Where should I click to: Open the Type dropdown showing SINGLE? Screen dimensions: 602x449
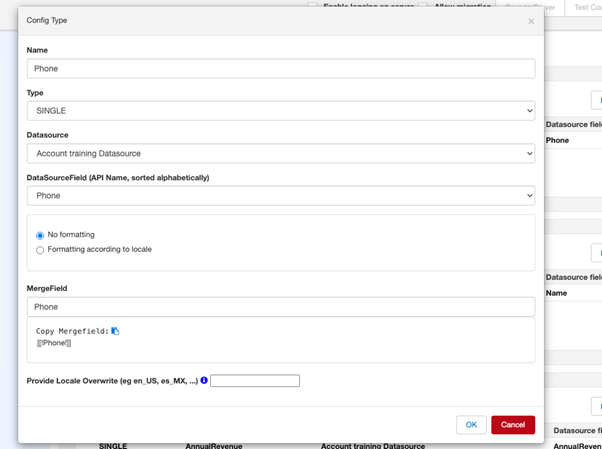click(280, 111)
